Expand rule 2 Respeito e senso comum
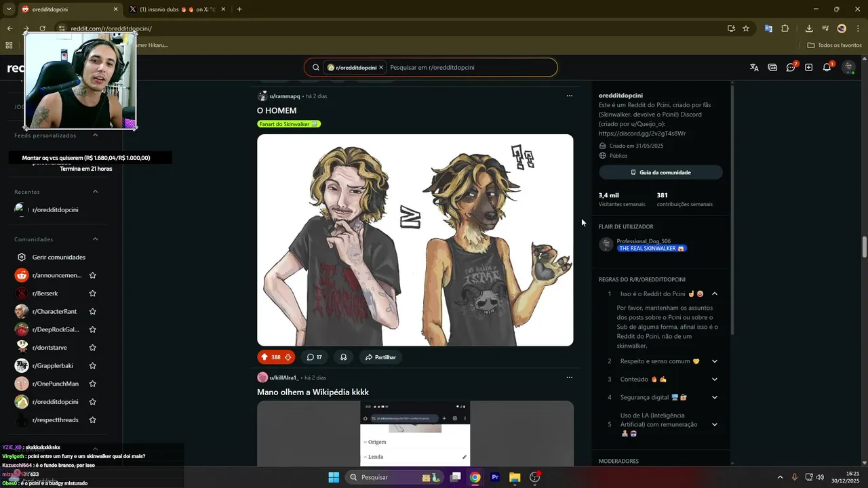The height and width of the screenshot is (488, 868). click(x=715, y=361)
